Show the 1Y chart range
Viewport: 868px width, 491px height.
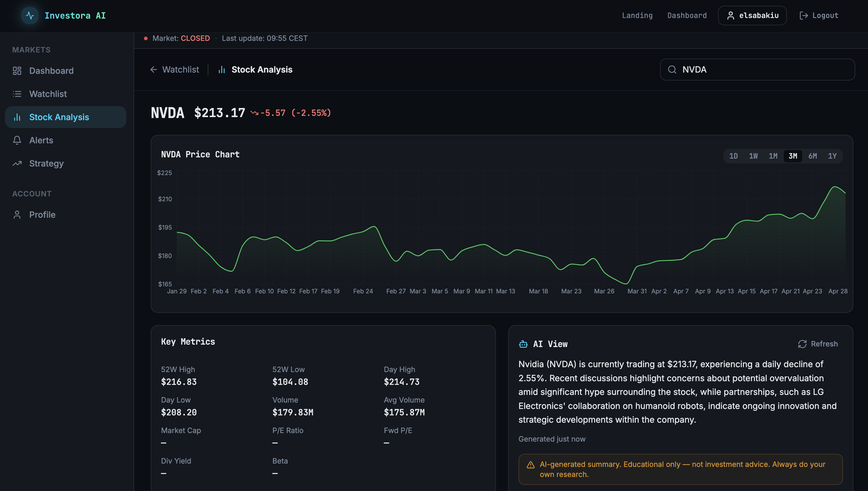(832, 156)
